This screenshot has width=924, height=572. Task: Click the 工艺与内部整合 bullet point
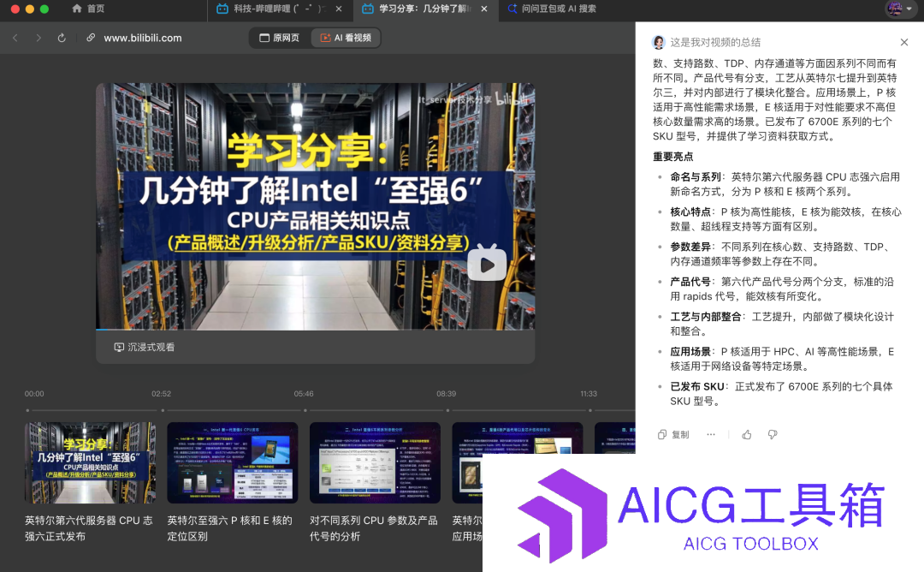click(782, 324)
